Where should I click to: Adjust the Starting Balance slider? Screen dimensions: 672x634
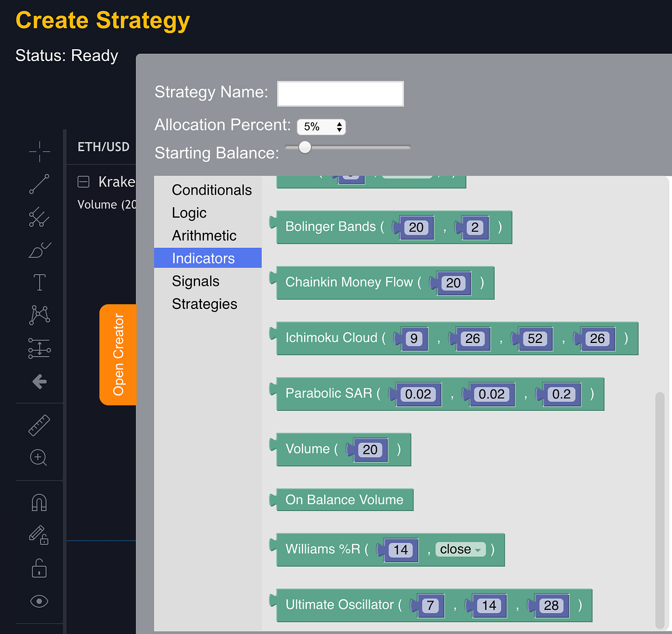[304, 147]
